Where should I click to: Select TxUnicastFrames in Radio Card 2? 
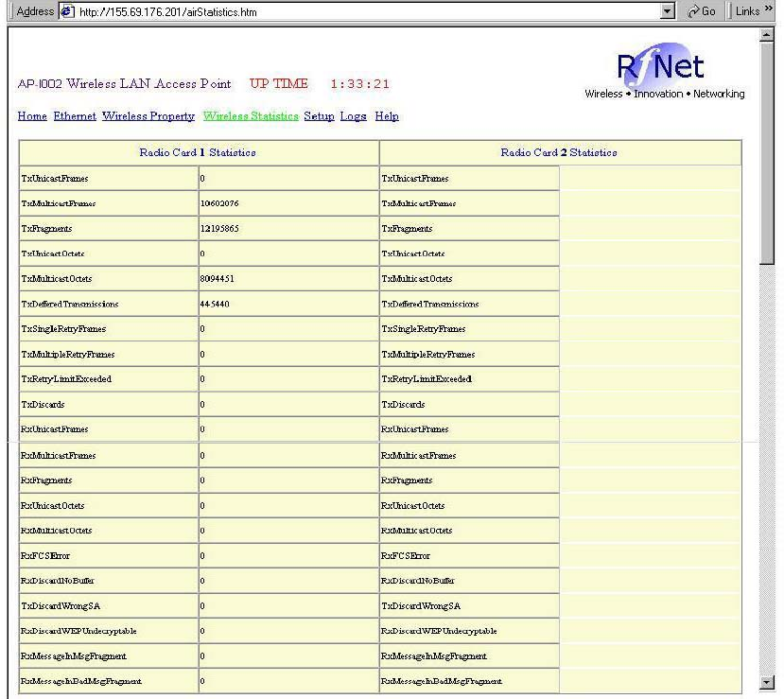415,179
